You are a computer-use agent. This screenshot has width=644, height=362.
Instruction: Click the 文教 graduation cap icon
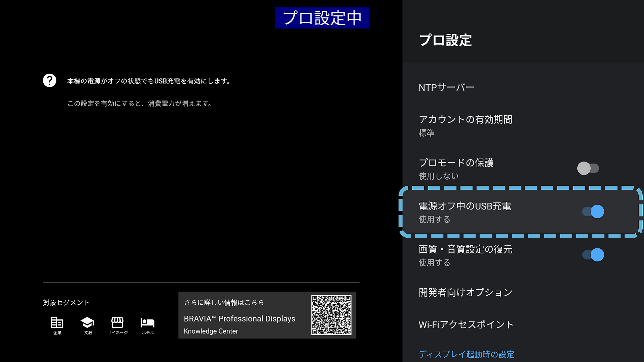[88, 322]
